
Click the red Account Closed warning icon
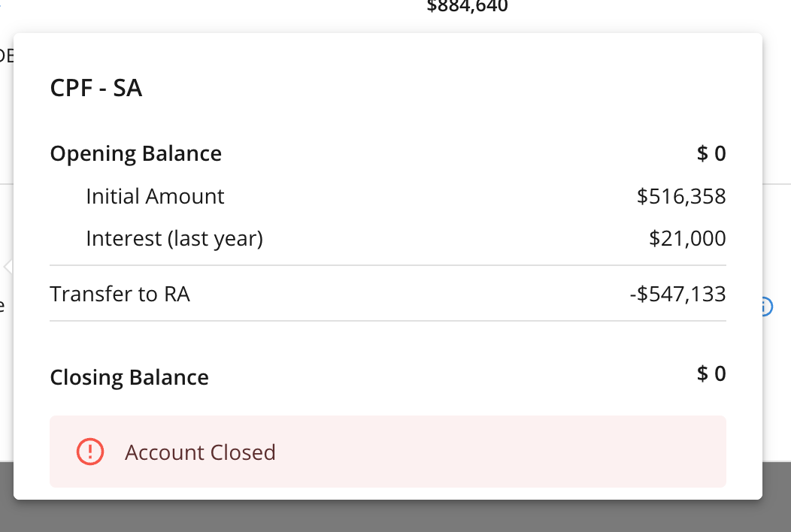(90, 452)
